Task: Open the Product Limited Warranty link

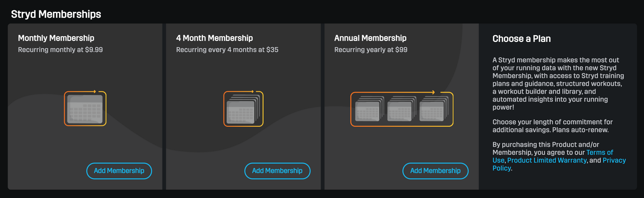Action: pos(546,160)
